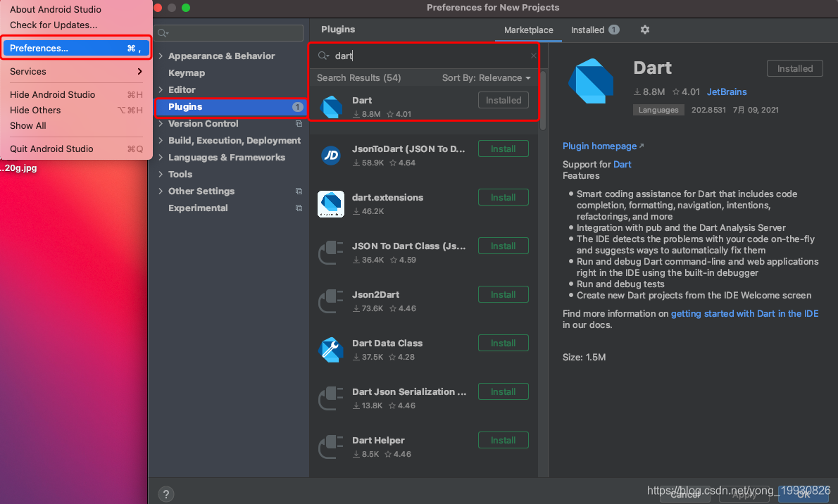The height and width of the screenshot is (504, 838).
Task: Expand Appearance & Behavior settings
Action: coord(161,56)
